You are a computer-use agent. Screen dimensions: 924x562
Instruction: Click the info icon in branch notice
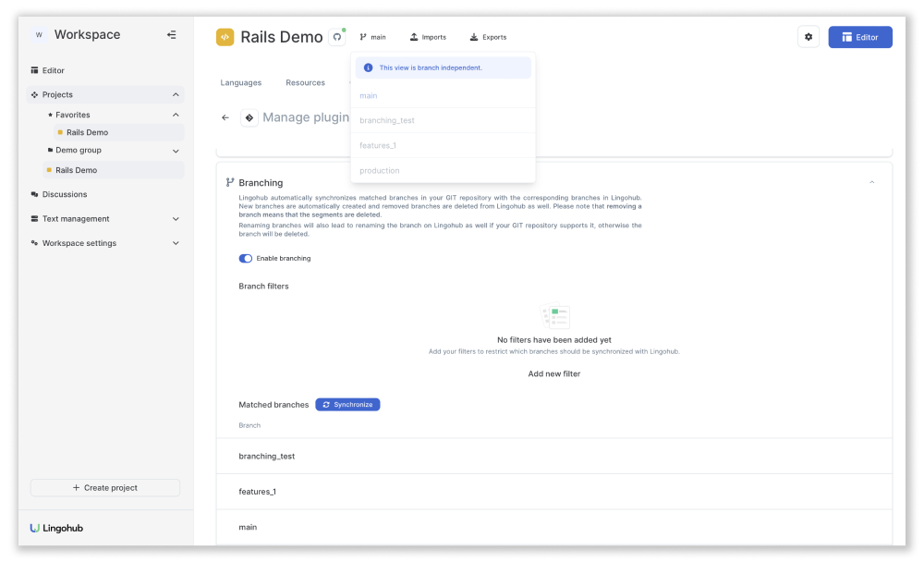click(369, 67)
